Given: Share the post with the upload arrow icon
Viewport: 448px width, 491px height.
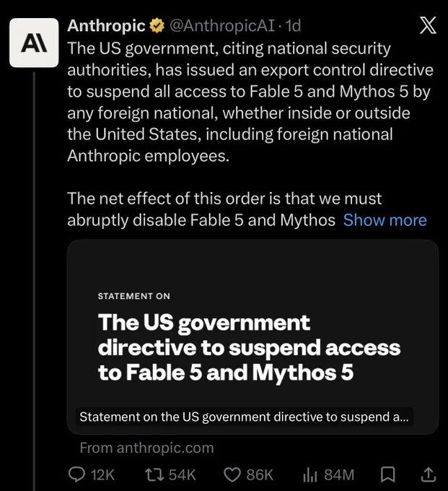Looking at the screenshot, I should point(428,474).
